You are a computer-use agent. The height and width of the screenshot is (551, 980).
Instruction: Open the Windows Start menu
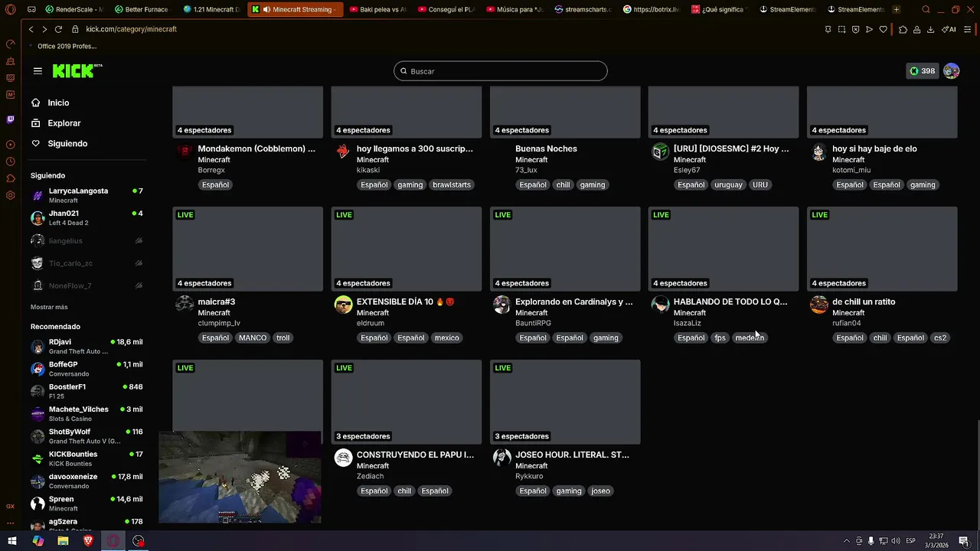tap(12, 541)
